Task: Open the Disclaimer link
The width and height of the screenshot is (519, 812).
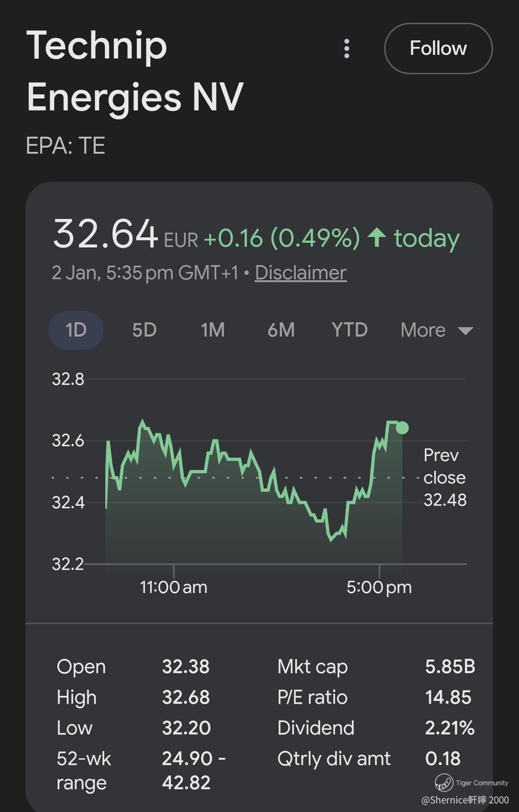Action: click(x=301, y=273)
